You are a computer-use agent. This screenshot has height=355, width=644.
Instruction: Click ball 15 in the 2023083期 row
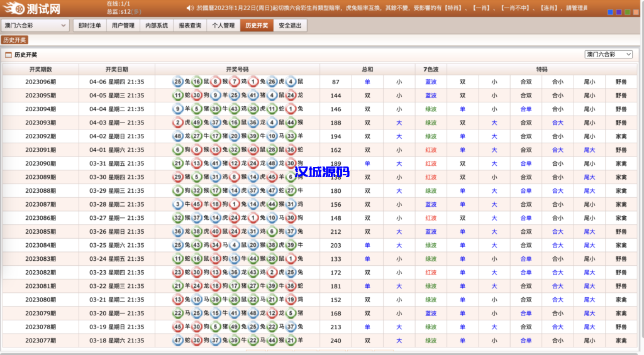click(234, 259)
